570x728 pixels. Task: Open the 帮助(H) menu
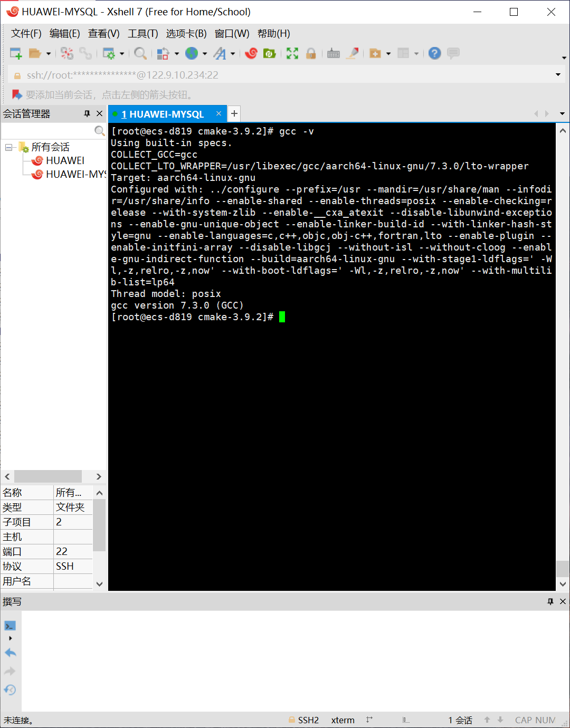[274, 34]
